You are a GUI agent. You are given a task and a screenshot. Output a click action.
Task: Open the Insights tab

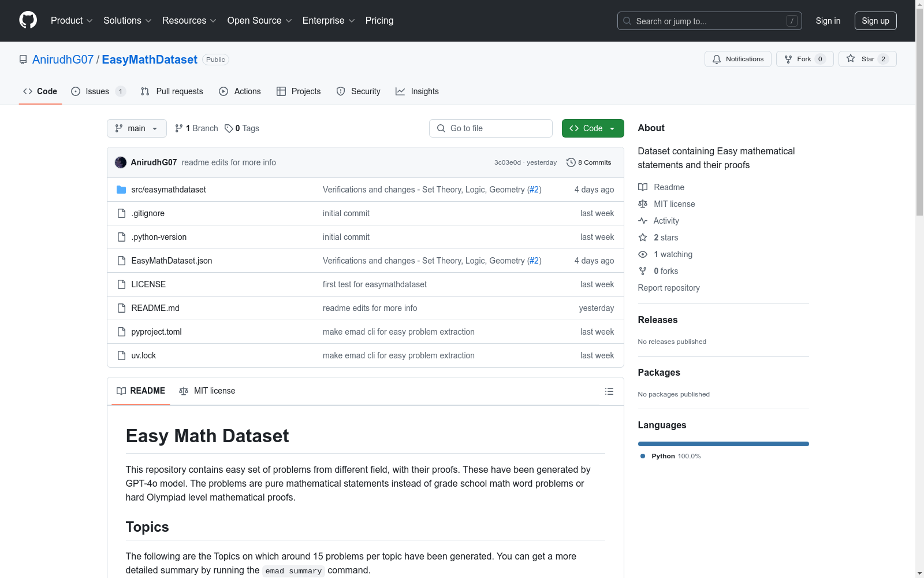(x=417, y=91)
